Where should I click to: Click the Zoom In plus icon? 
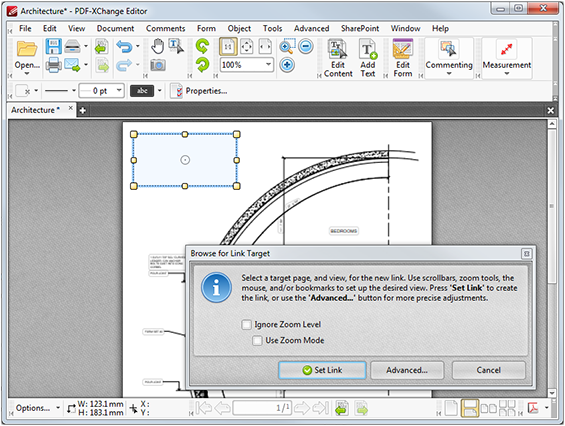coord(287,65)
